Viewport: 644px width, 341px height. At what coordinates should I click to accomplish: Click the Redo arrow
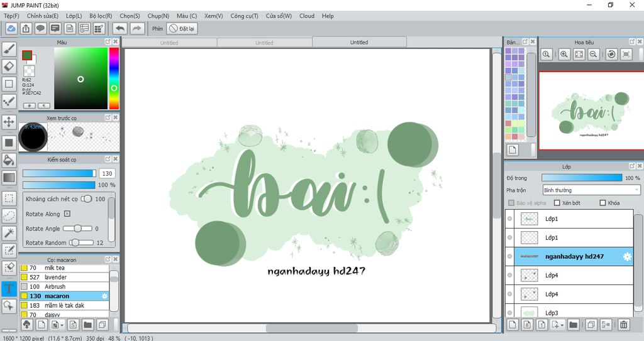137,28
